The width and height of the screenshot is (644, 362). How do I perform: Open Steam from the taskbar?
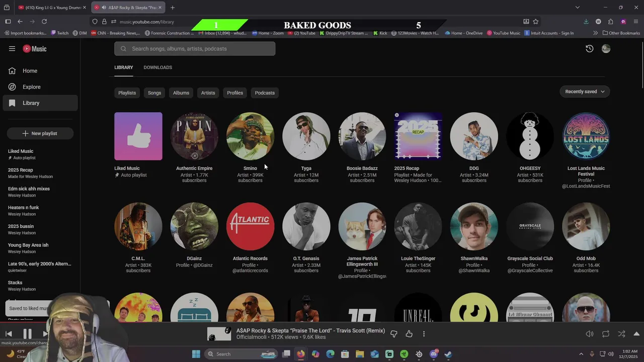pos(448,354)
